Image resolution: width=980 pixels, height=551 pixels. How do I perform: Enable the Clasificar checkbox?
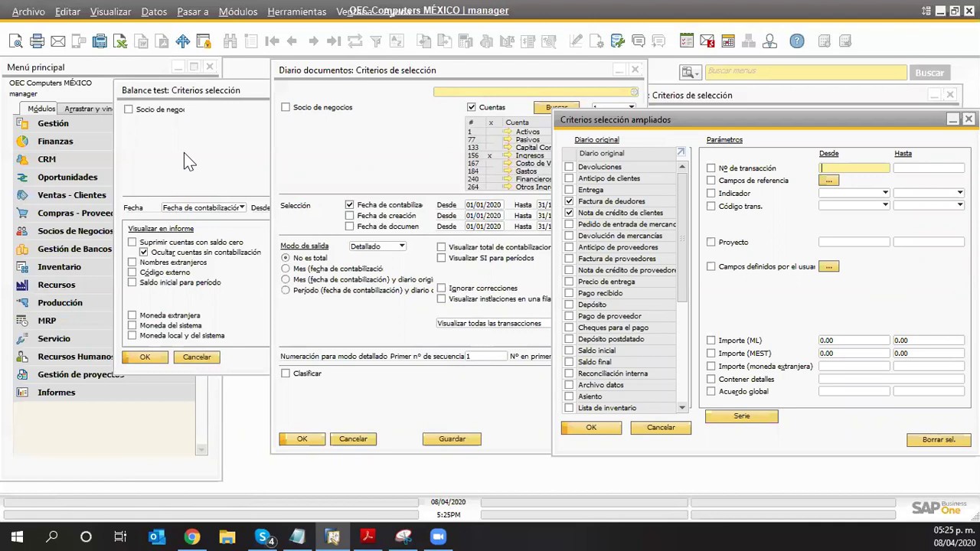pyautogui.click(x=286, y=373)
